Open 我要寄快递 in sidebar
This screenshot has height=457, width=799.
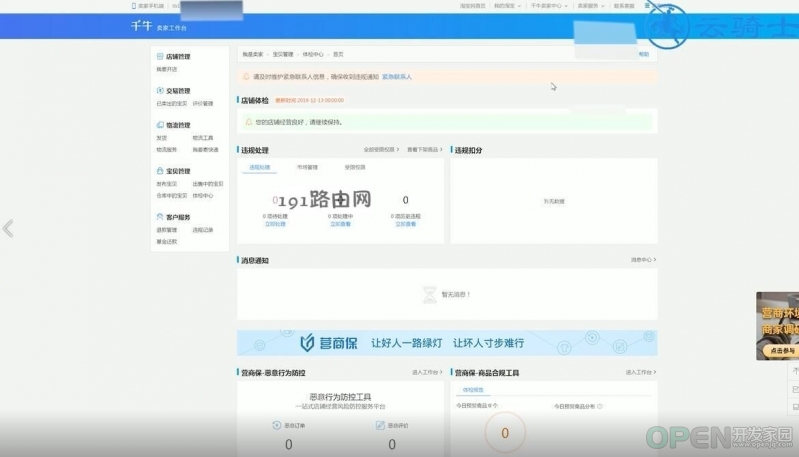[x=205, y=150]
